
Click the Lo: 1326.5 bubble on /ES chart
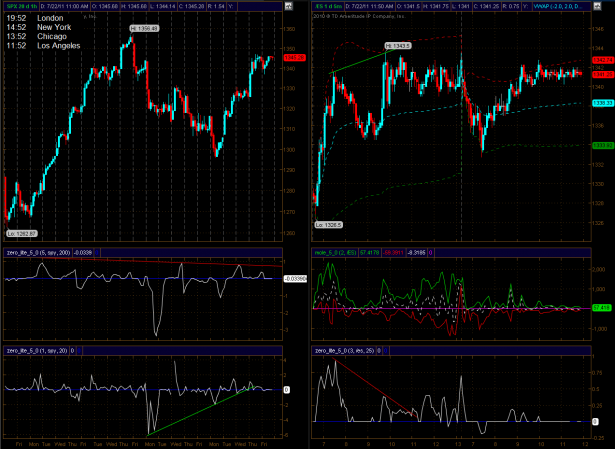click(328, 225)
